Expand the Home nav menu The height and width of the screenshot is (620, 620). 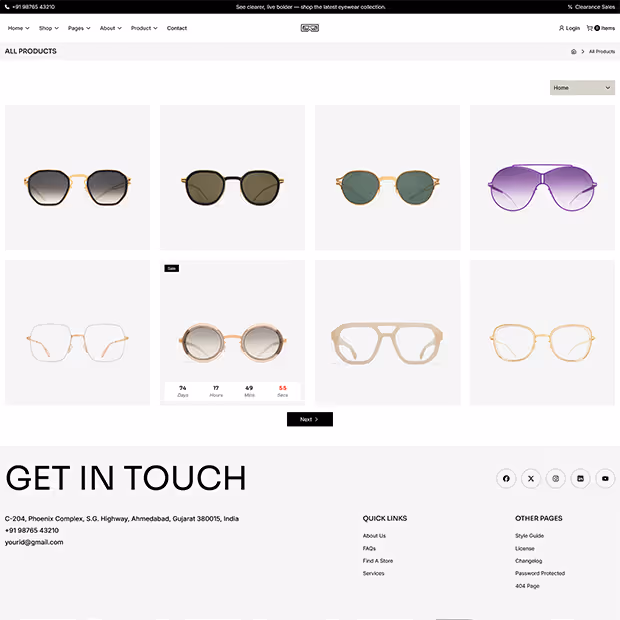click(x=19, y=28)
